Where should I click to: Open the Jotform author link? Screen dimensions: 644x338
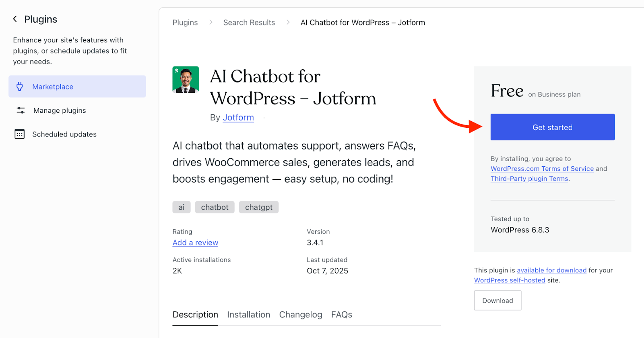click(238, 118)
